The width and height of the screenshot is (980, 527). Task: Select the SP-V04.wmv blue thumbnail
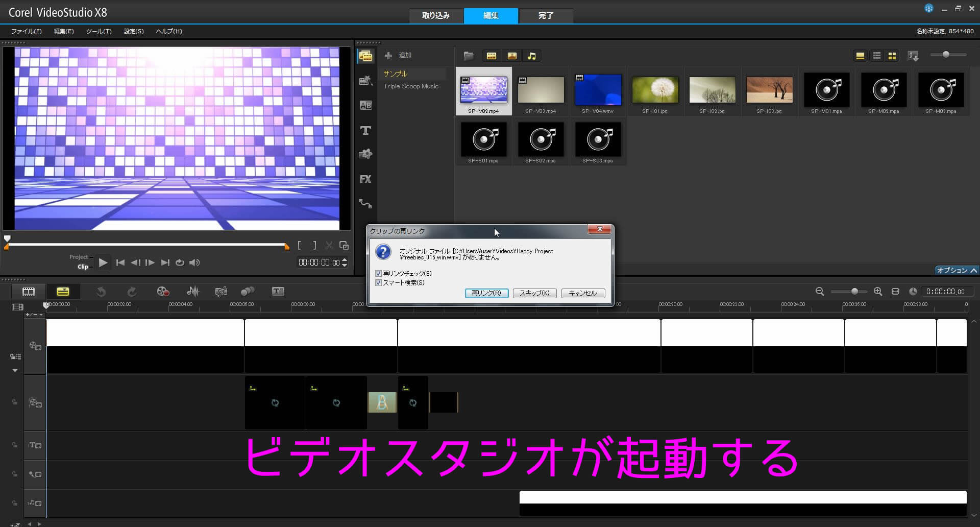598,90
